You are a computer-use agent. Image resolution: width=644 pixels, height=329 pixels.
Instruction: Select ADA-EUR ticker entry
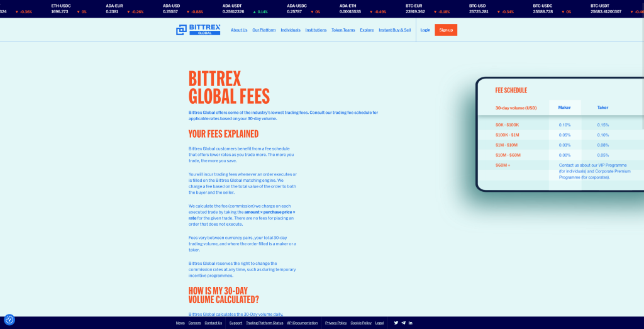125,9
